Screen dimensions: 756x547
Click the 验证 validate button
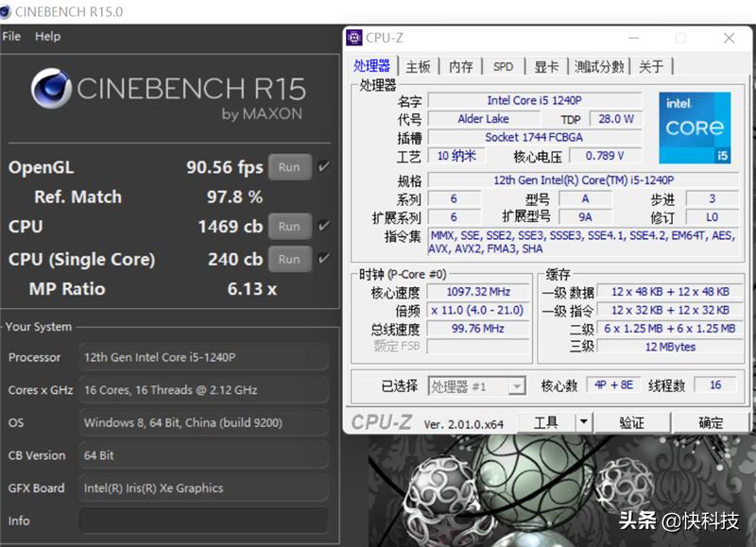point(631,422)
